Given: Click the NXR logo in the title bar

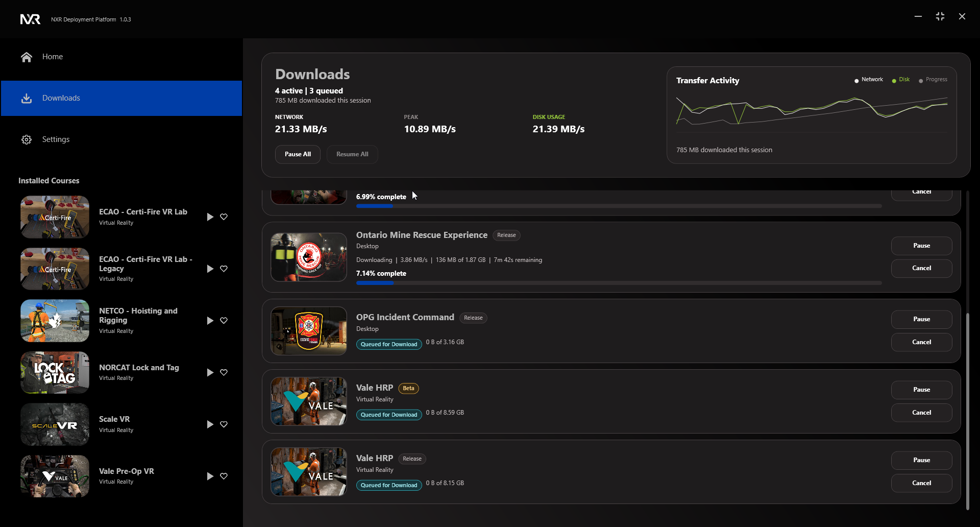Looking at the screenshot, I should pos(30,19).
